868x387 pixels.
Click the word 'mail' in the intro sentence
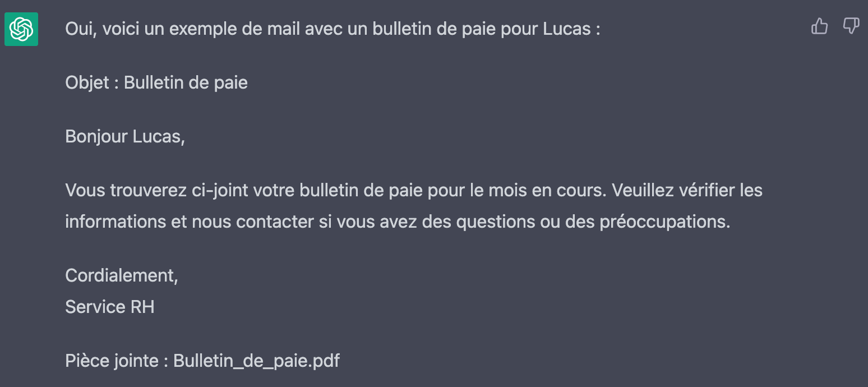tap(283, 29)
